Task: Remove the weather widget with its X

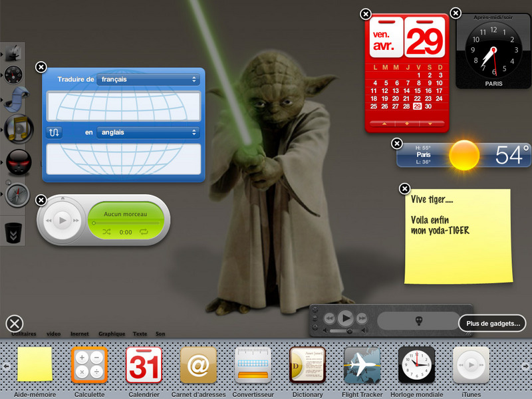Action: [x=396, y=144]
